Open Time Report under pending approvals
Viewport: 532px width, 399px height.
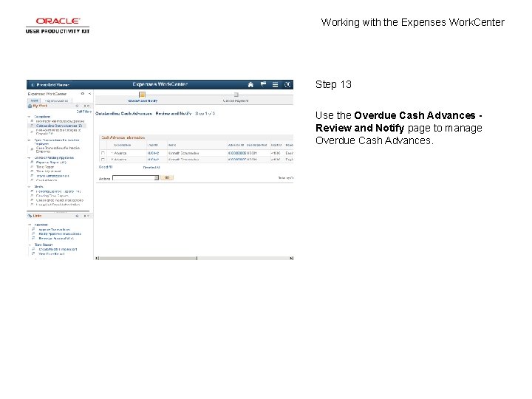pos(45,167)
